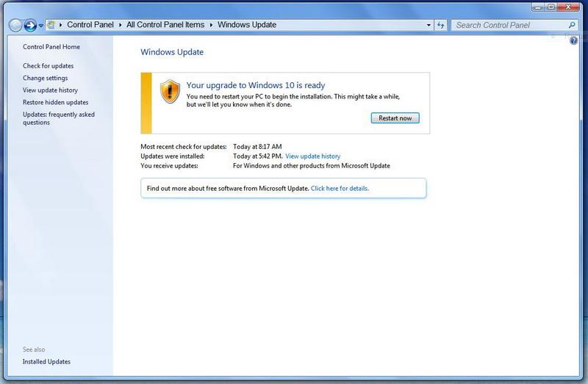Click Check for updates in sidebar
Viewport: 588px width, 384px height.
[x=48, y=66]
